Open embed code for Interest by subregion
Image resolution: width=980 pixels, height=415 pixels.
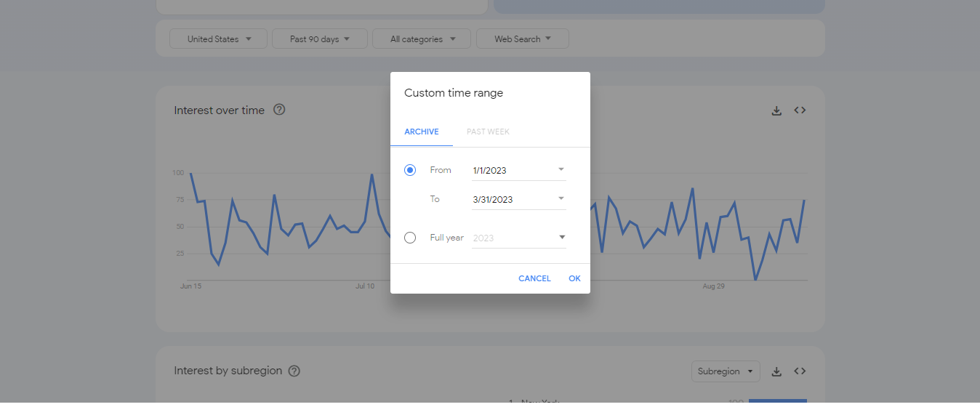800,371
